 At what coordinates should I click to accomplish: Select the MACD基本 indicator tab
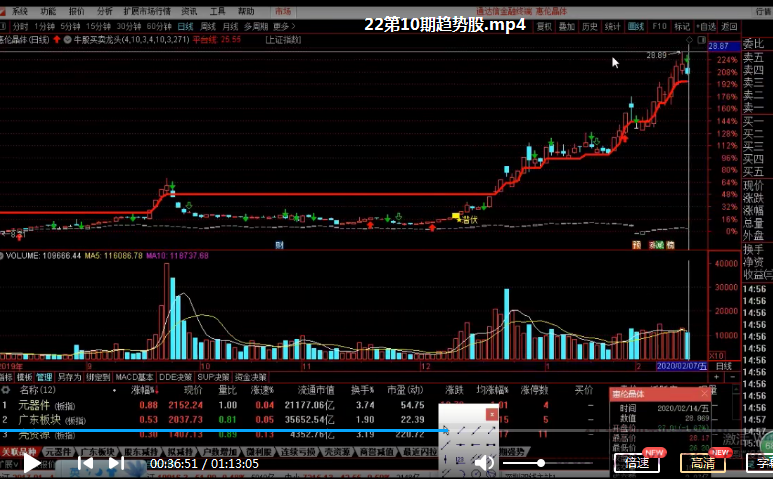coord(135,377)
